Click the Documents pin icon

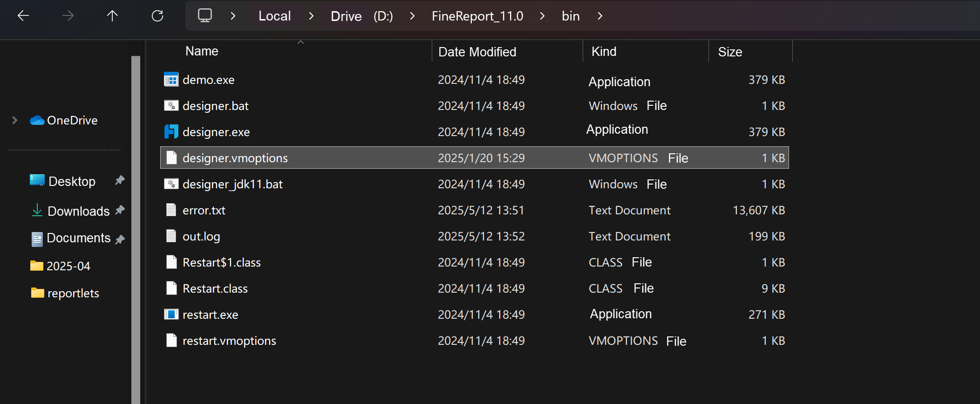click(120, 240)
